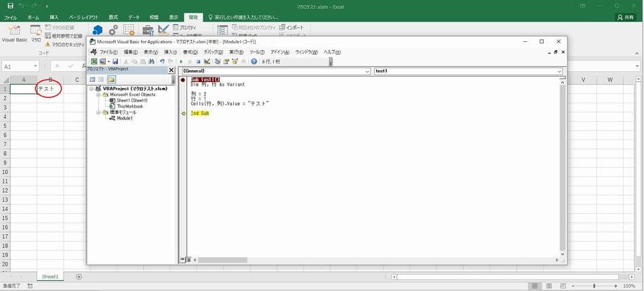Open the (General) object dropdown
The width and height of the screenshot is (644, 291).
point(367,71)
